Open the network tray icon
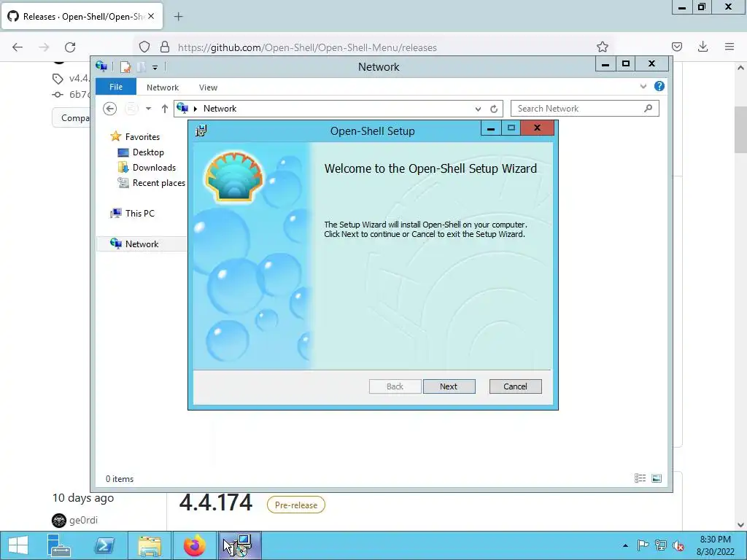 [661, 545]
